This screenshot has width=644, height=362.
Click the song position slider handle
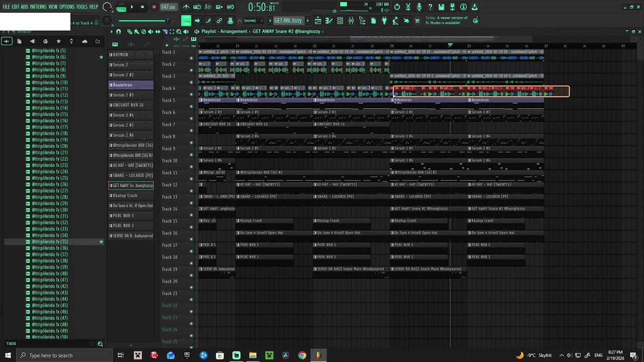click(168, 21)
